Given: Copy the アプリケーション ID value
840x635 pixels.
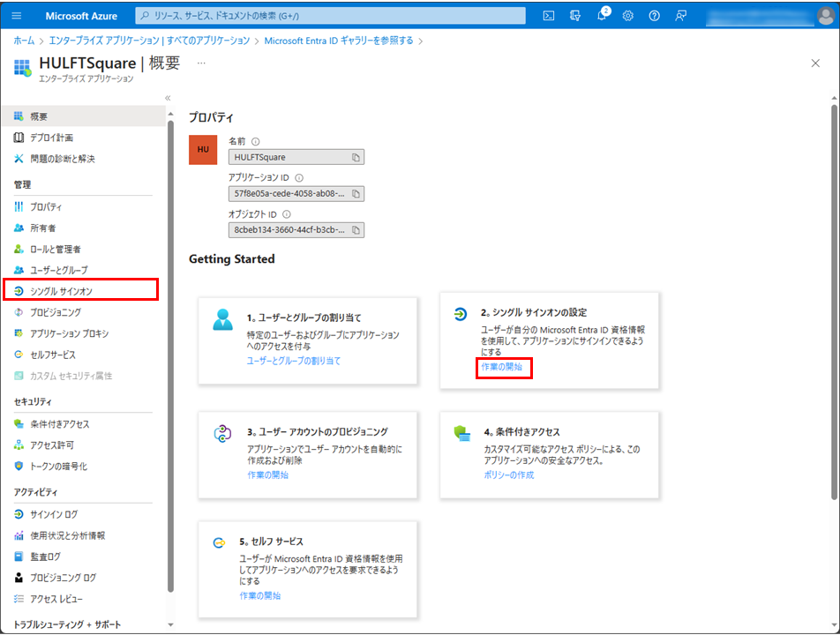Looking at the screenshot, I should pyautogui.click(x=356, y=194).
